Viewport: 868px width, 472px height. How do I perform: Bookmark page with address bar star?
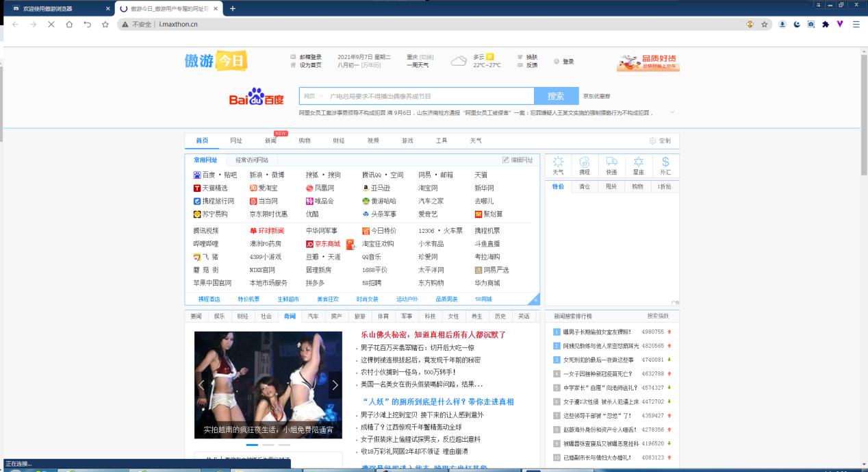pyautogui.click(x=764, y=24)
